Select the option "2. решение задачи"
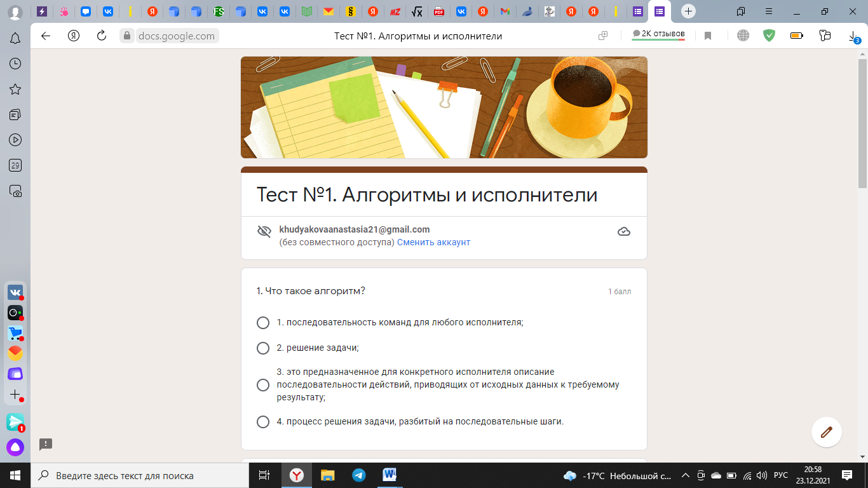The height and width of the screenshot is (488, 868). pos(263,348)
